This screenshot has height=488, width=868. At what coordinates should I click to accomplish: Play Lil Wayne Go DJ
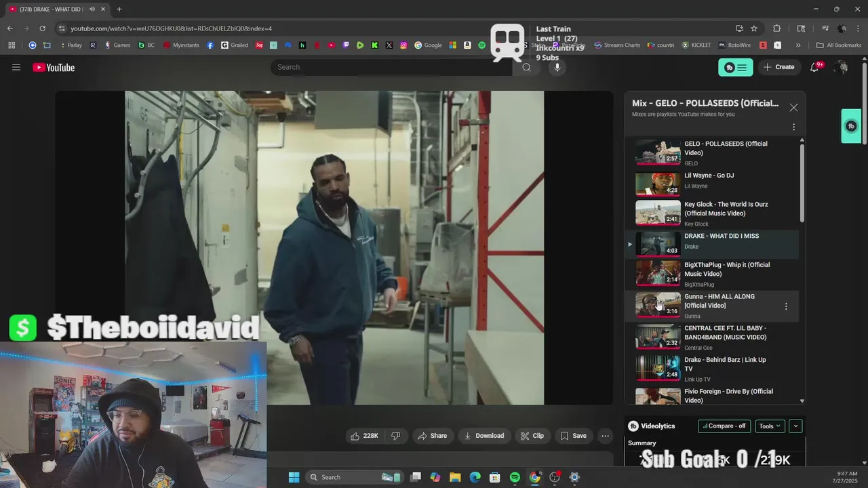point(711,183)
